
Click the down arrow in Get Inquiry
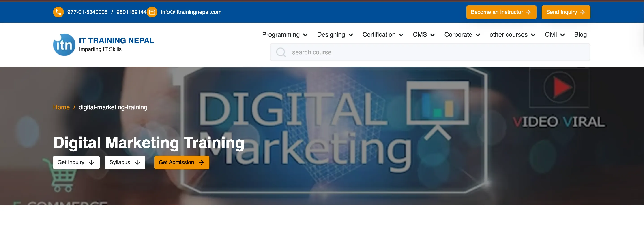pos(92,162)
